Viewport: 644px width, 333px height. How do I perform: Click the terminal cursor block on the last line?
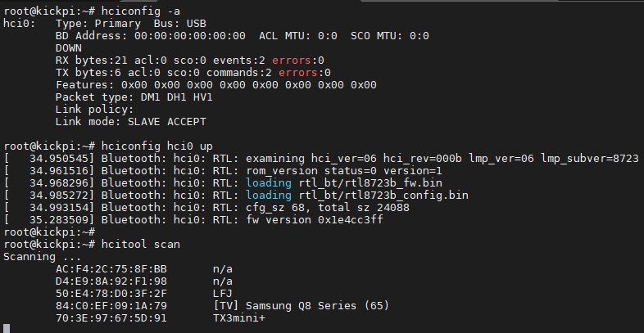pos(7,329)
